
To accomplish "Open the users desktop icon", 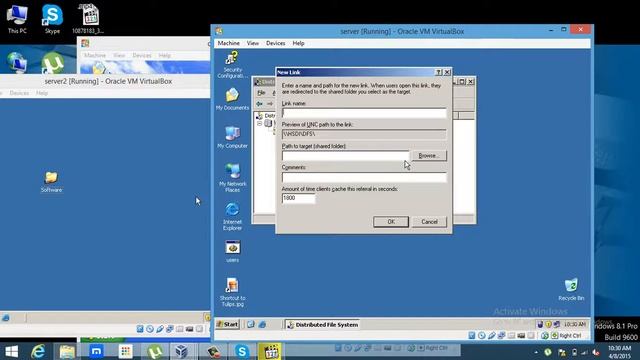I will (x=232, y=251).
